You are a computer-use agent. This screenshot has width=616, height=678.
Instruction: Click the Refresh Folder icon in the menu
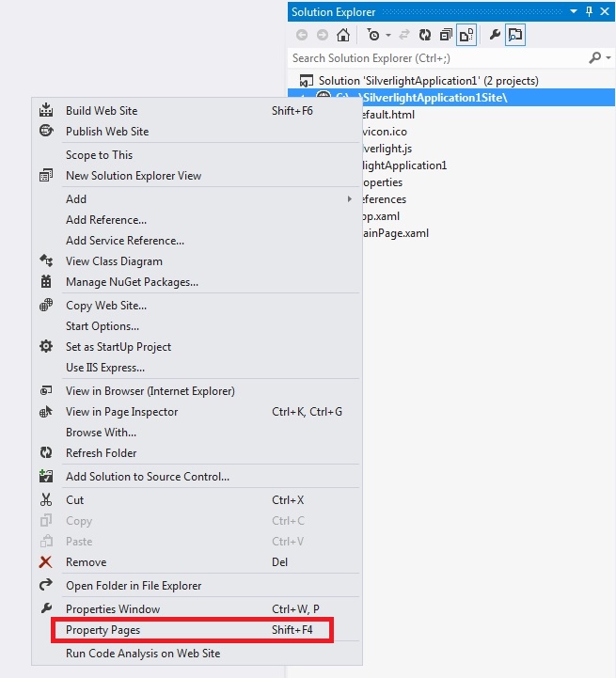coord(46,453)
